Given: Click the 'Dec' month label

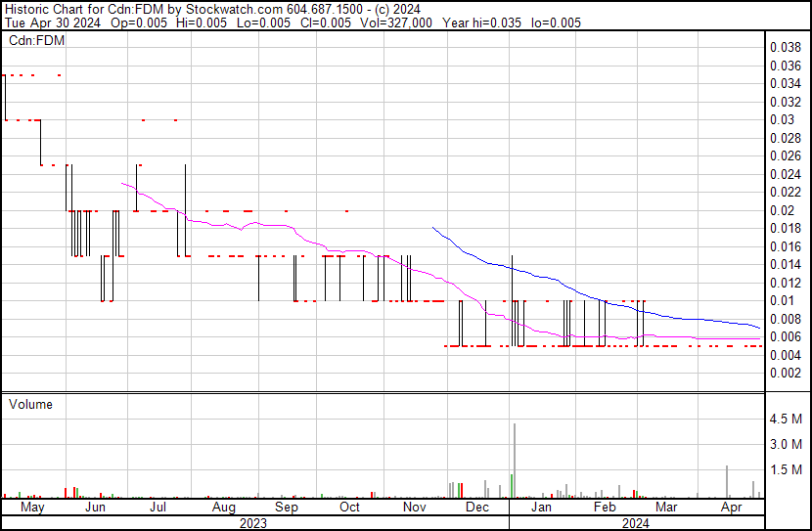Looking at the screenshot, I should pyautogui.click(x=477, y=507).
